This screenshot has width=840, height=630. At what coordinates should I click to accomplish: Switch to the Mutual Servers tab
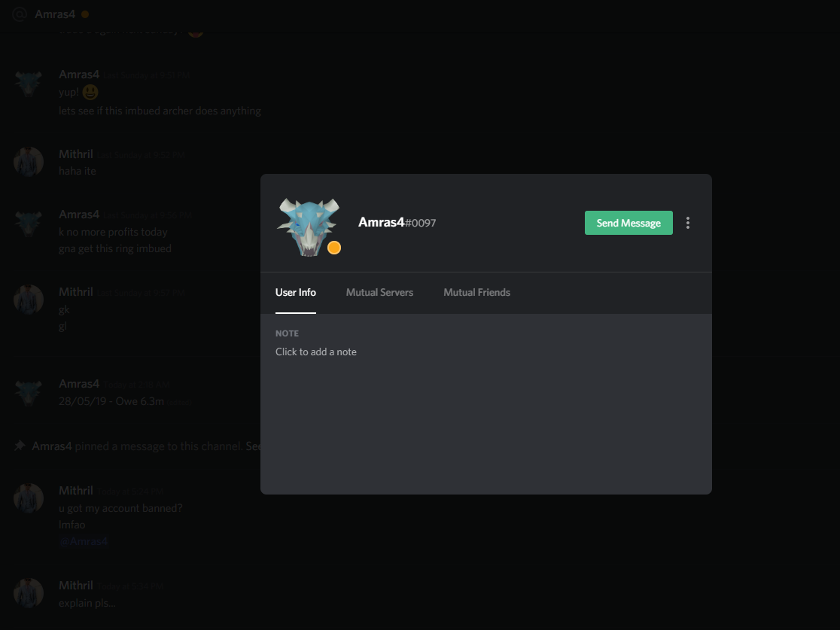[x=379, y=293]
